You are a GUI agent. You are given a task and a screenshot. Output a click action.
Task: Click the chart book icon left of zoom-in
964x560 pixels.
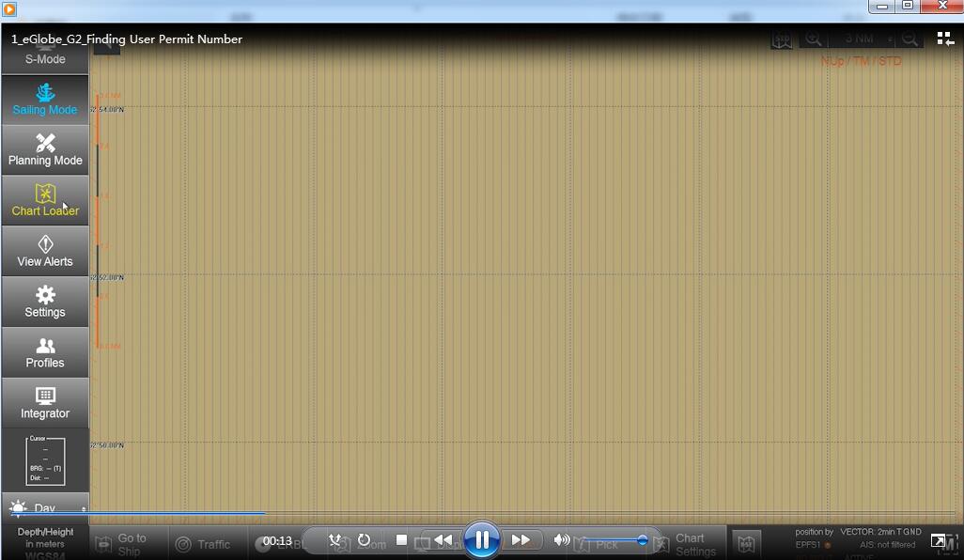coord(782,40)
